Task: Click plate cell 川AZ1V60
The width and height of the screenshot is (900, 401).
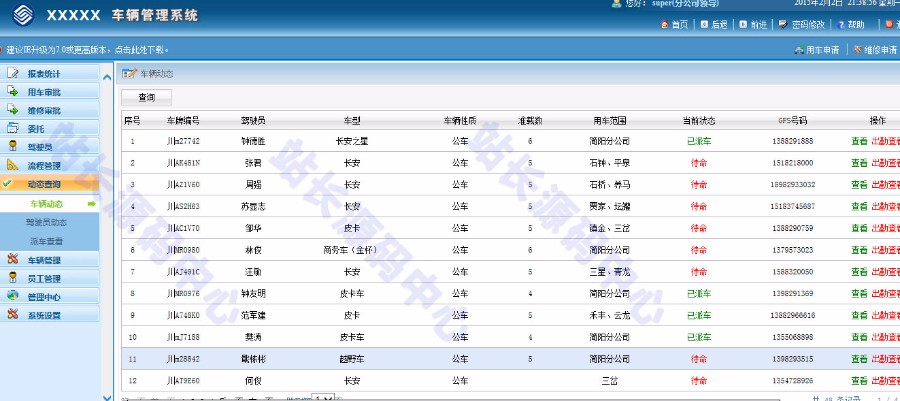Action: (x=183, y=185)
